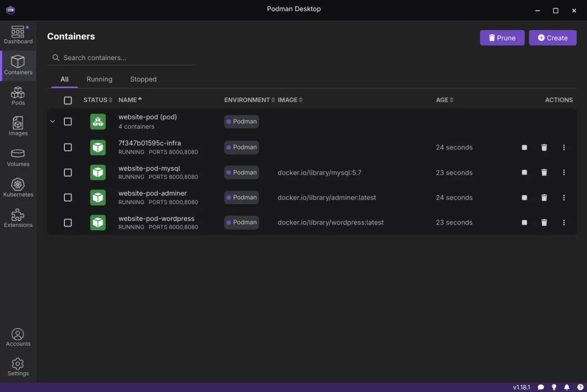Click Podman badge on website-pod-mysql row
Viewport: 587px width, 392px height.
pyautogui.click(x=241, y=172)
